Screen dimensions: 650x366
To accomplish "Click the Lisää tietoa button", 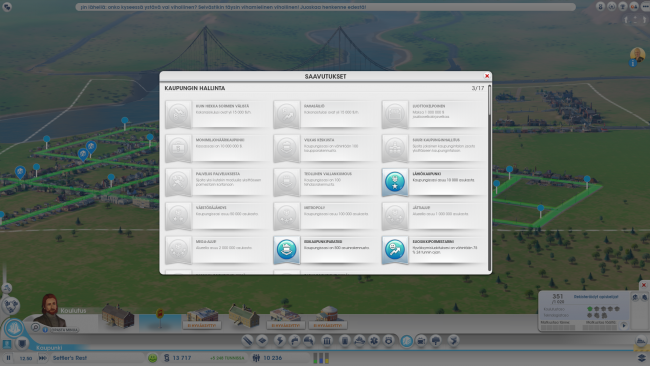I will 64,330.
